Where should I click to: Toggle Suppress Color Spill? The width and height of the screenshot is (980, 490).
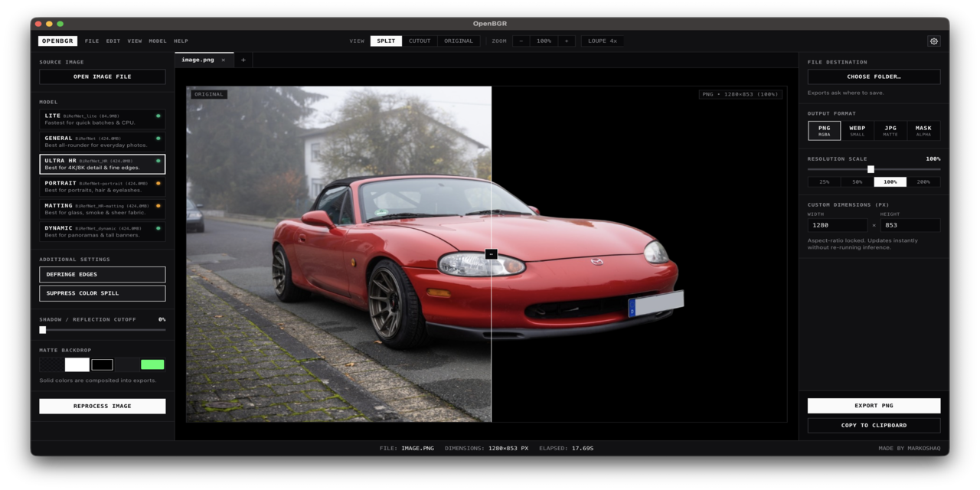(x=103, y=293)
